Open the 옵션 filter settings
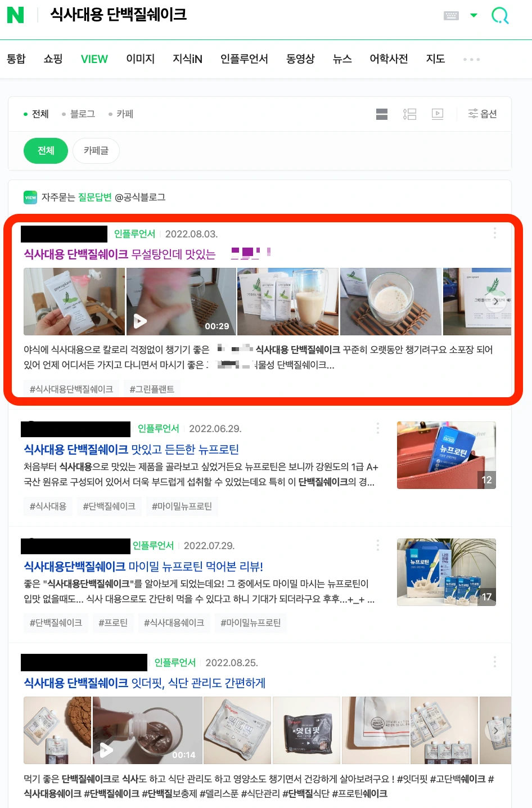Screen dimensions: 532x808 (x=483, y=114)
